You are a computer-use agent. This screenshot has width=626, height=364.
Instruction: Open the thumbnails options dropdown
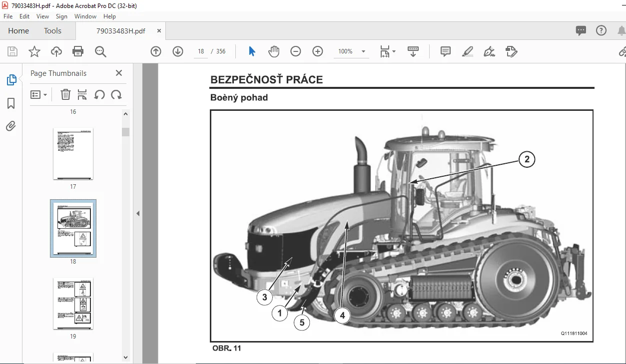[x=38, y=94]
